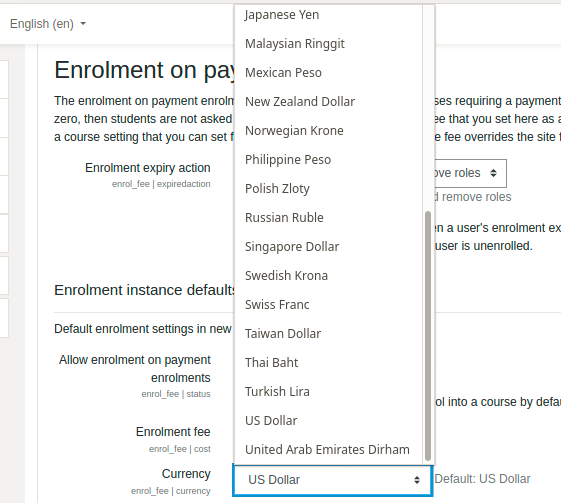Select Thai Baht option
The height and width of the screenshot is (503, 561).
tap(328, 362)
